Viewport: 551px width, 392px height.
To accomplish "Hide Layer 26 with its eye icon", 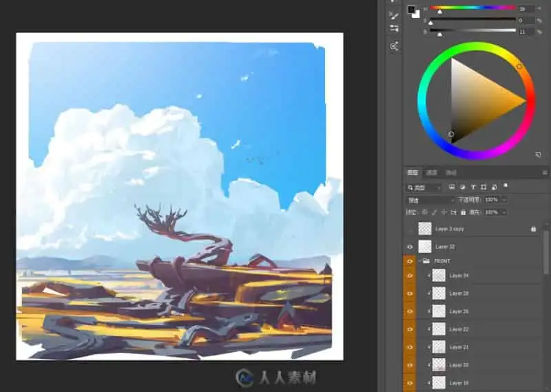I will (x=410, y=311).
